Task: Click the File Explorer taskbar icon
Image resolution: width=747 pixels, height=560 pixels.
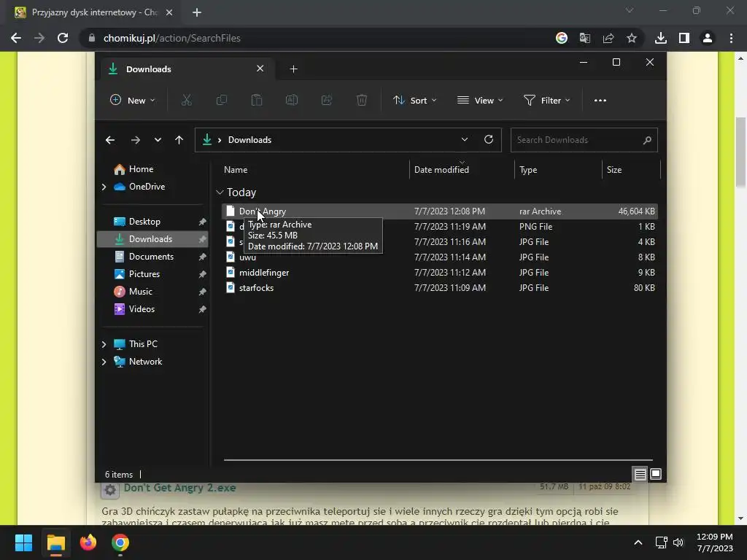Action: coord(55,542)
